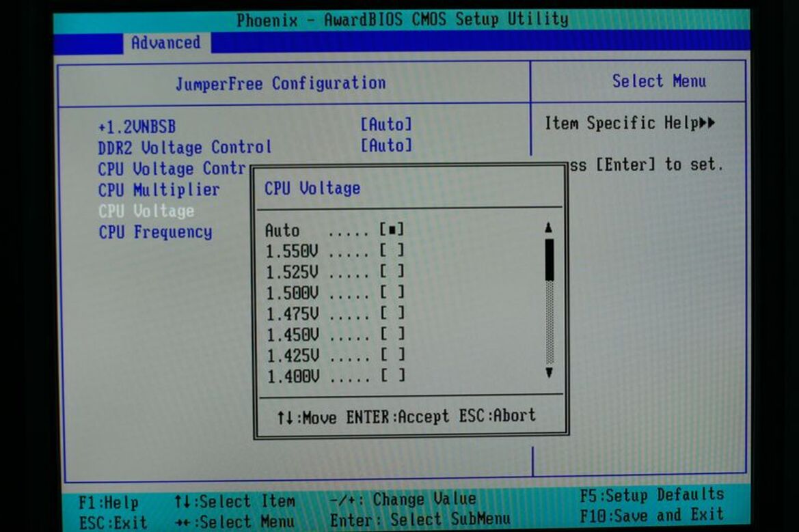Click the Phoenix AwardBIOS title bar text
The height and width of the screenshot is (532, 799).
pyautogui.click(x=403, y=20)
